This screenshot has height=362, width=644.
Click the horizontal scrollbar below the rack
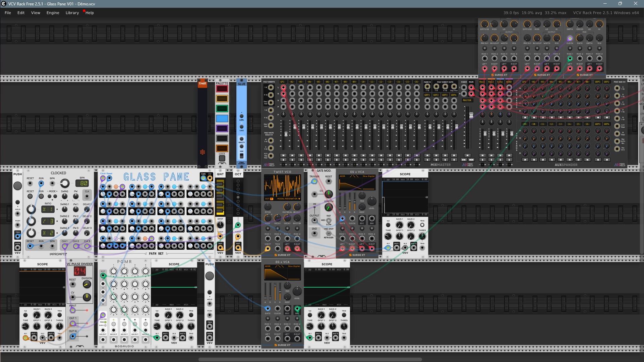pyautogui.click(x=310, y=359)
